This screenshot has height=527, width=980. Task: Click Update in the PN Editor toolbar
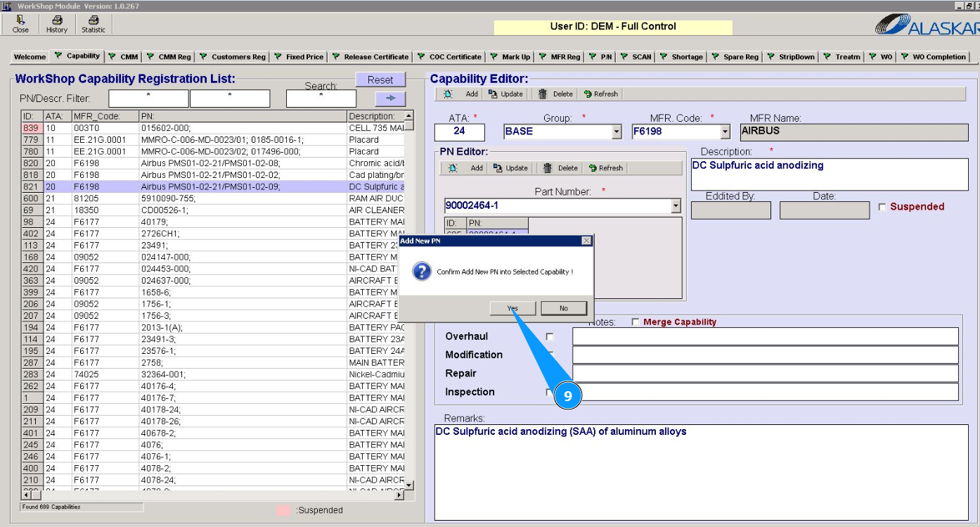(x=510, y=168)
